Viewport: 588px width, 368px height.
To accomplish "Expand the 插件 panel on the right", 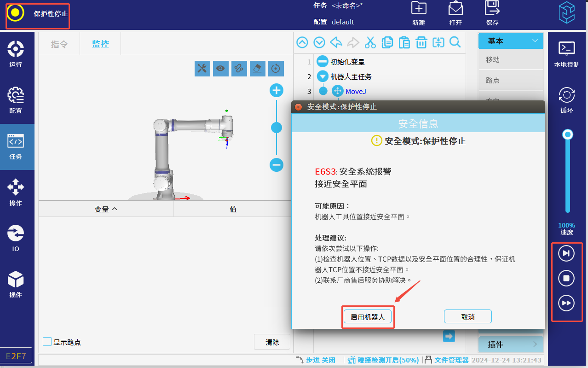I will click(511, 344).
